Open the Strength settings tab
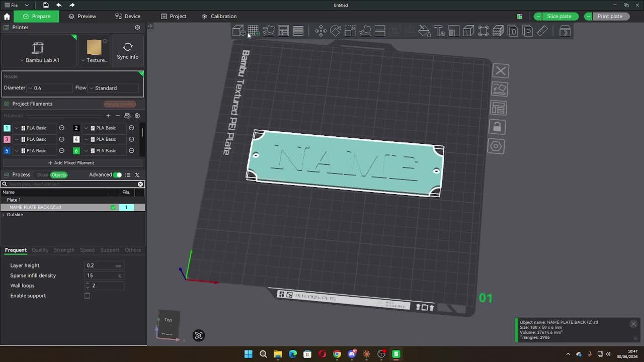The width and height of the screenshot is (644, 362). pyautogui.click(x=64, y=250)
